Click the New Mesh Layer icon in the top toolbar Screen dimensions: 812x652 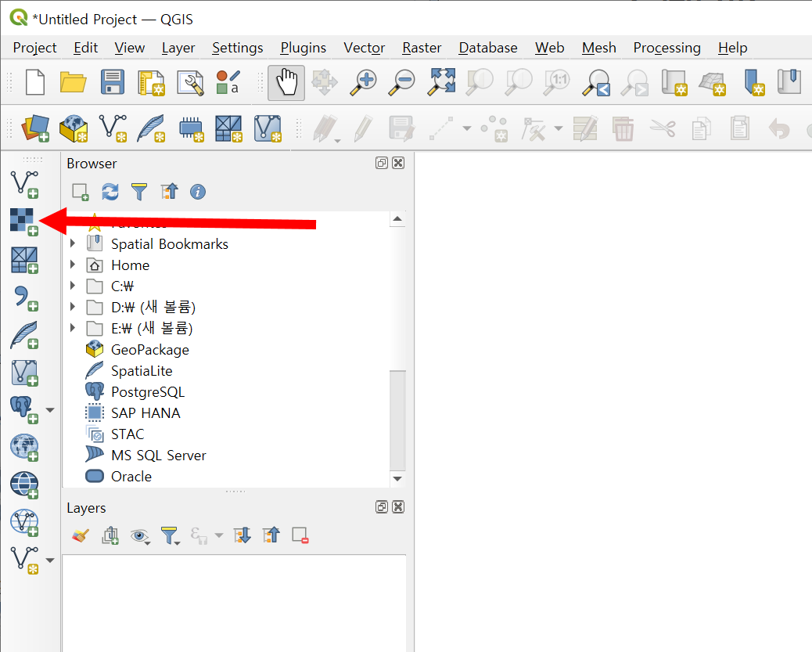(228, 128)
